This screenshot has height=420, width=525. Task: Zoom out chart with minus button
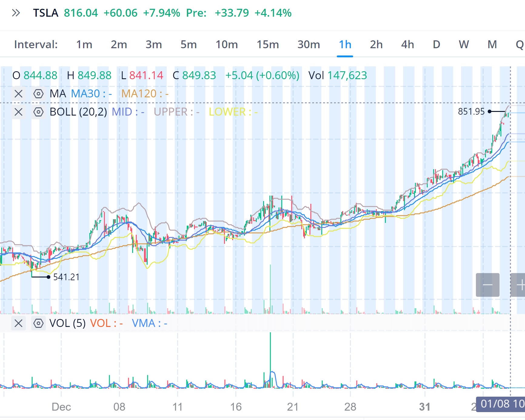(488, 285)
